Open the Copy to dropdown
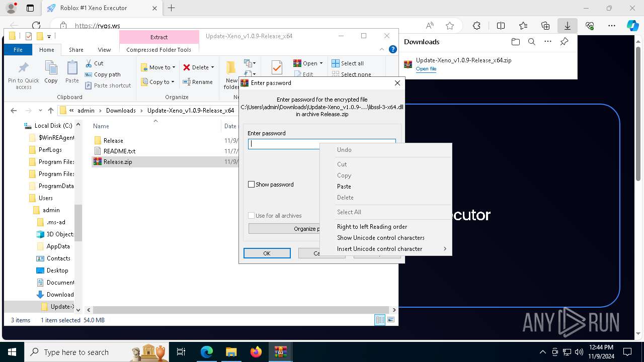The width and height of the screenshot is (644, 362). click(x=157, y=82)
